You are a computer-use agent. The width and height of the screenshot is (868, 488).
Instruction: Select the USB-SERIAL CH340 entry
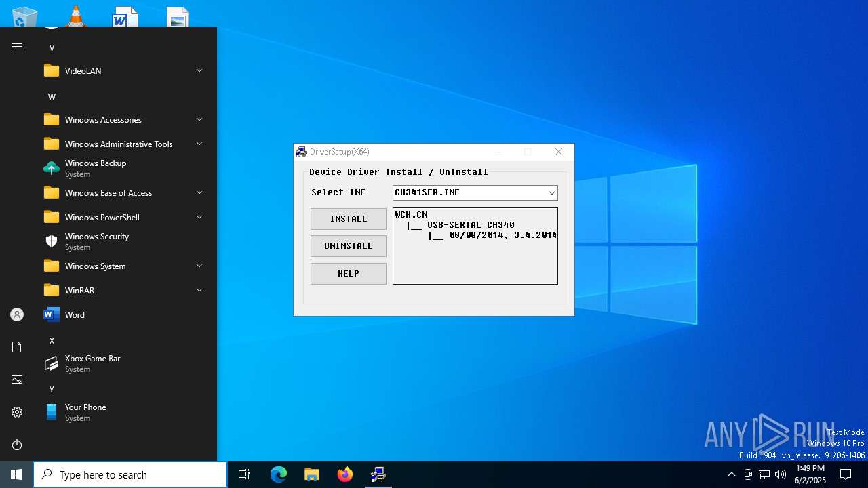[x=471, y=225]
